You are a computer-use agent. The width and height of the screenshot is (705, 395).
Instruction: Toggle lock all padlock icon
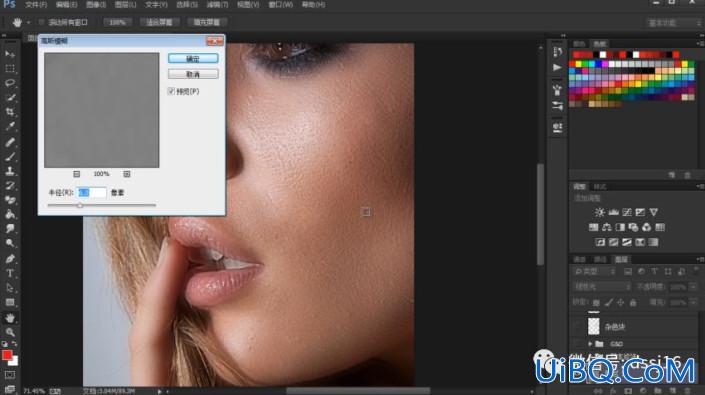(633, 302)
